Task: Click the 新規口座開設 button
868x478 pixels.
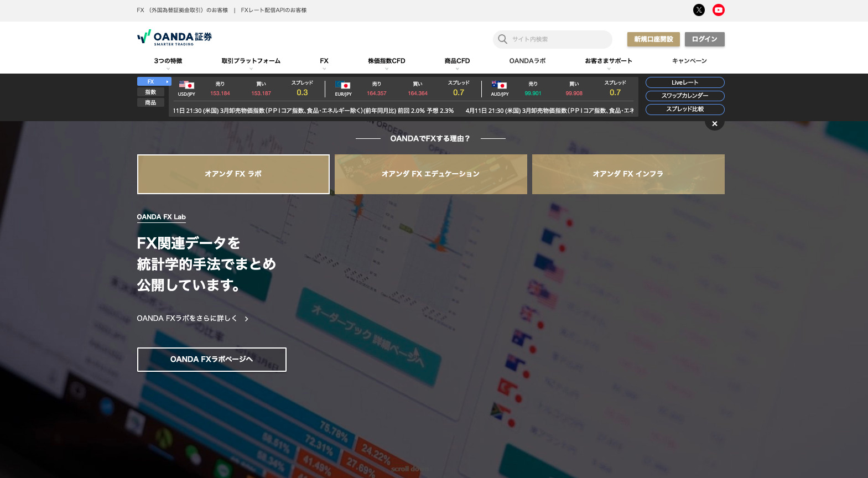Action: [653, 39]
